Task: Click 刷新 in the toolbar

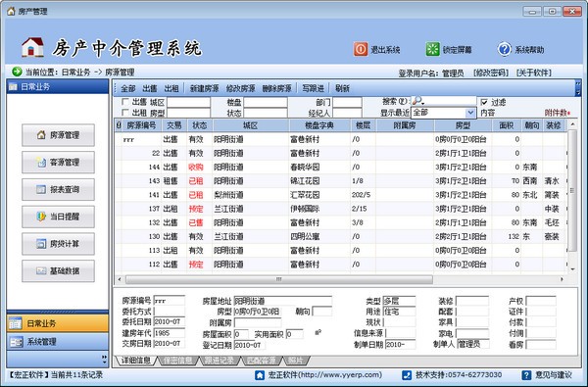Action: (x=342, y=88)
